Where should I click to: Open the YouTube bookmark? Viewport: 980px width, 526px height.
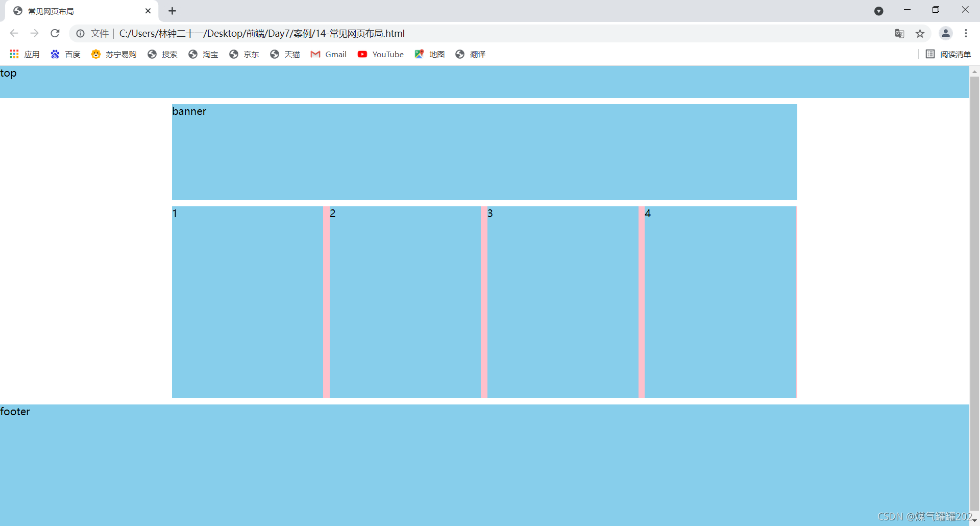pyautogui.click(x=381, y=54)
